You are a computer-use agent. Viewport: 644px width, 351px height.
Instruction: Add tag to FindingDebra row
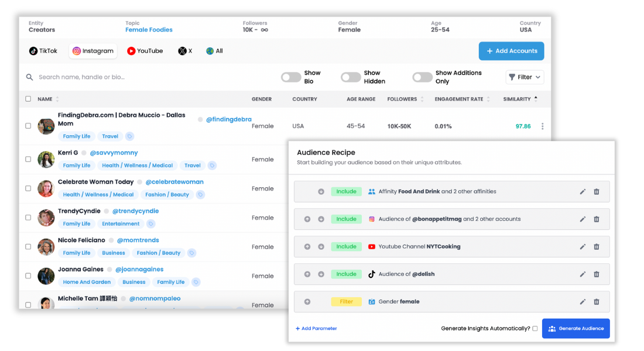[129, 136]
